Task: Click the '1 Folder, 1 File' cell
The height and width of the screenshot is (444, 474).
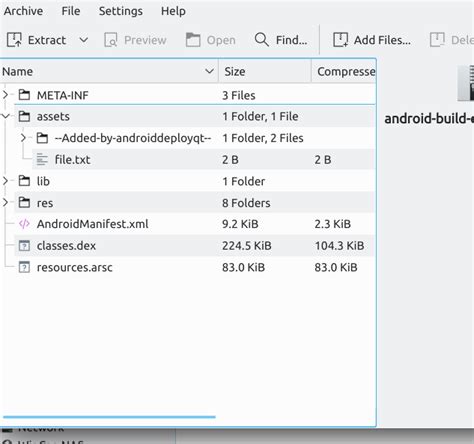Action: tap(260, 116)
